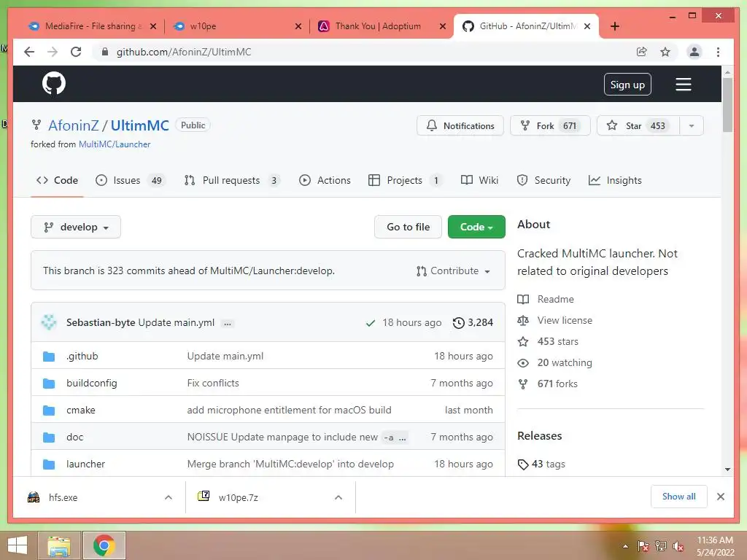Open the doc folder
Screen dimensions: 747x560
[x=74, y=437]
